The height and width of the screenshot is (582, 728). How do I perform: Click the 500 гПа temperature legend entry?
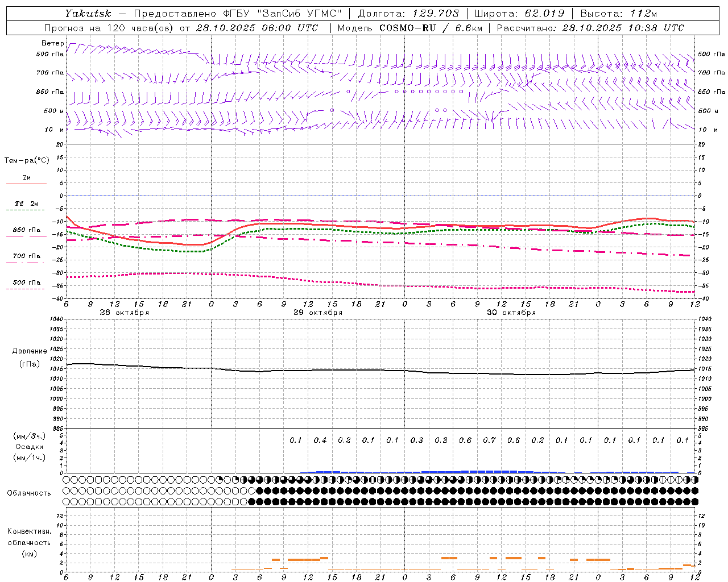pos(27,282)
